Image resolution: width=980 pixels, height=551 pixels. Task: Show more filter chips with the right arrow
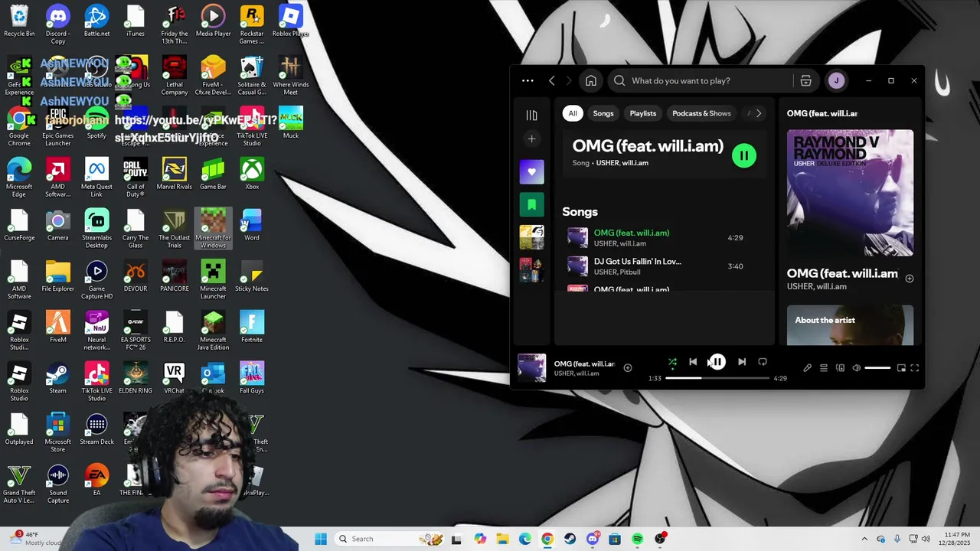759,113
